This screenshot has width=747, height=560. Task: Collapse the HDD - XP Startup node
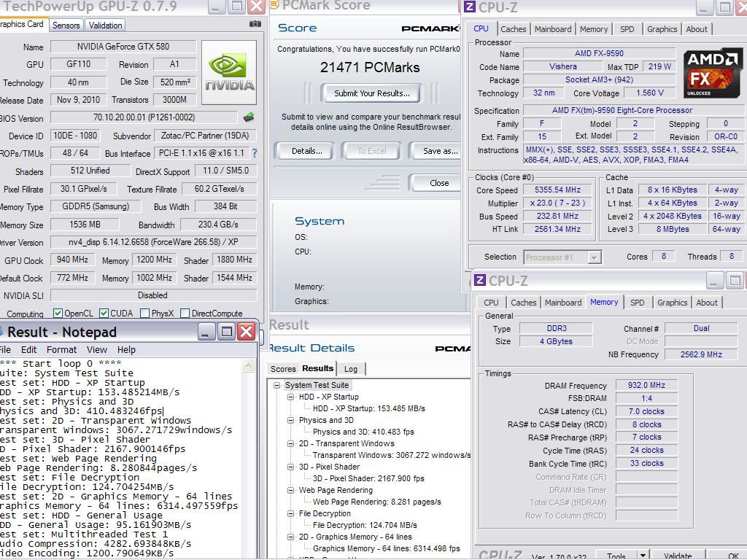(290, 397)
